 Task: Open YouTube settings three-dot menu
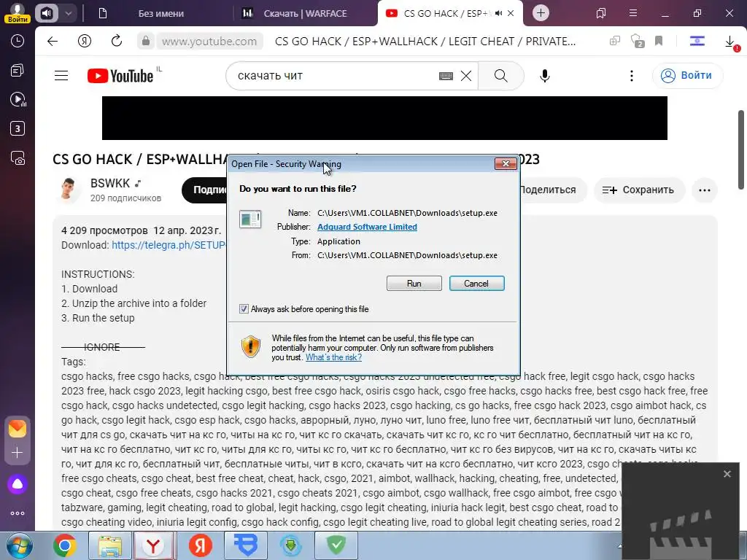coord(632,76)
